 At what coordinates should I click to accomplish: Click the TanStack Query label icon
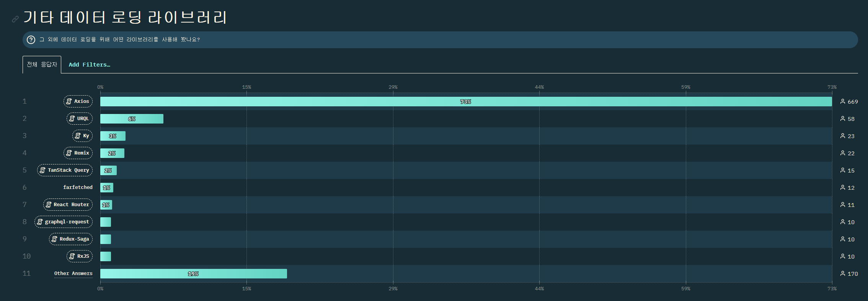(x=42, y=170)
